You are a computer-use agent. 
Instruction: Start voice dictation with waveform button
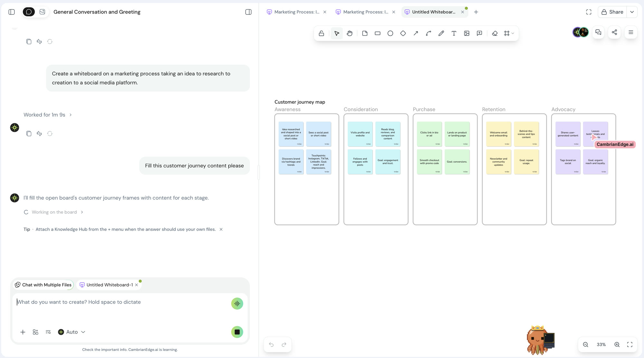(x=237, y=303)
